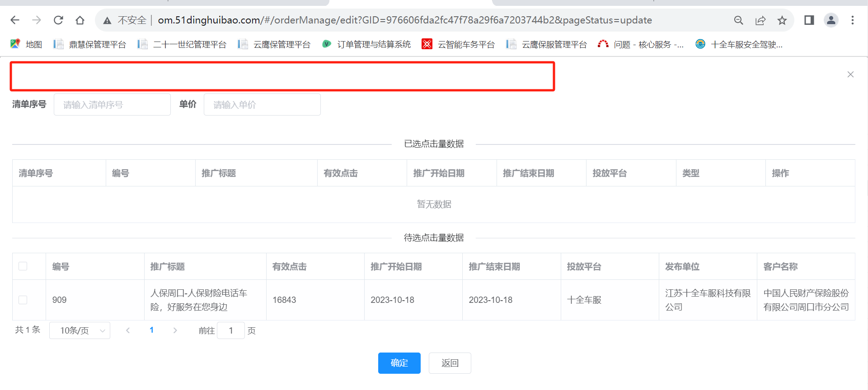The width and height of the screenshot is (868, 390).
Task: Open the 地图 bookmark
Action: pyautogui.click(x=26, y=44)
